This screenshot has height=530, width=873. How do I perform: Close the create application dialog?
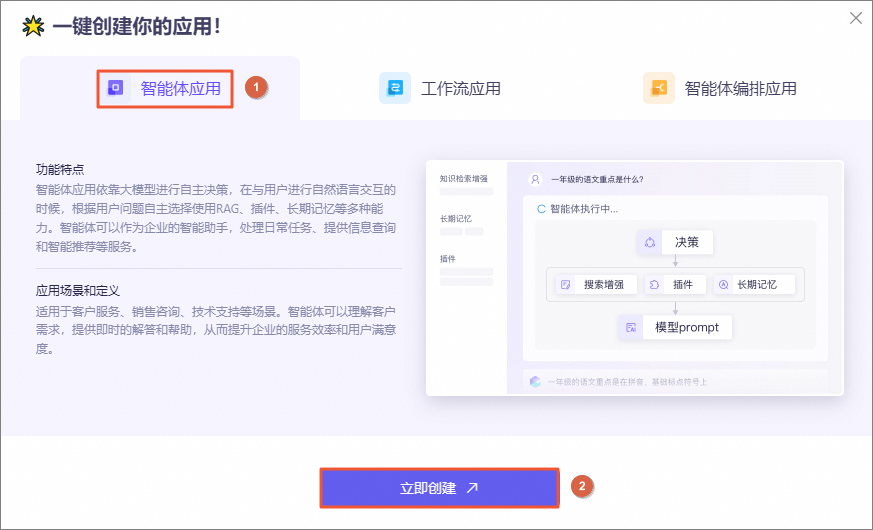pos(856,18)
